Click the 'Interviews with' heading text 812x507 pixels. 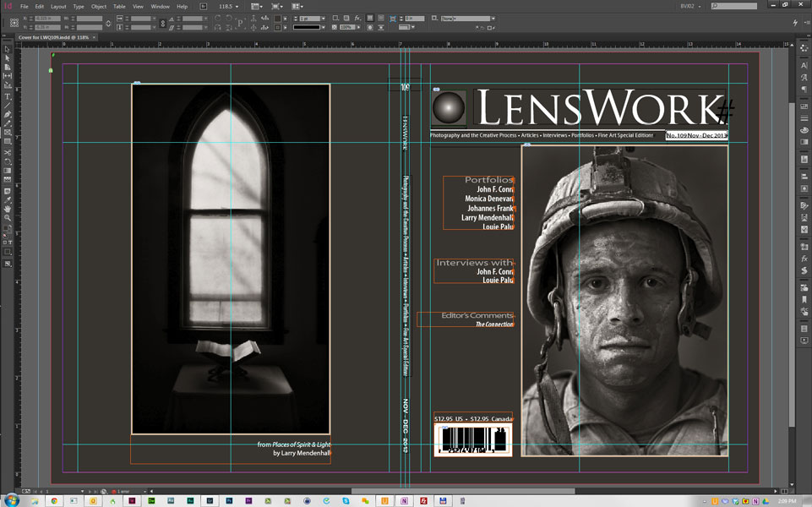click(474, 263)
